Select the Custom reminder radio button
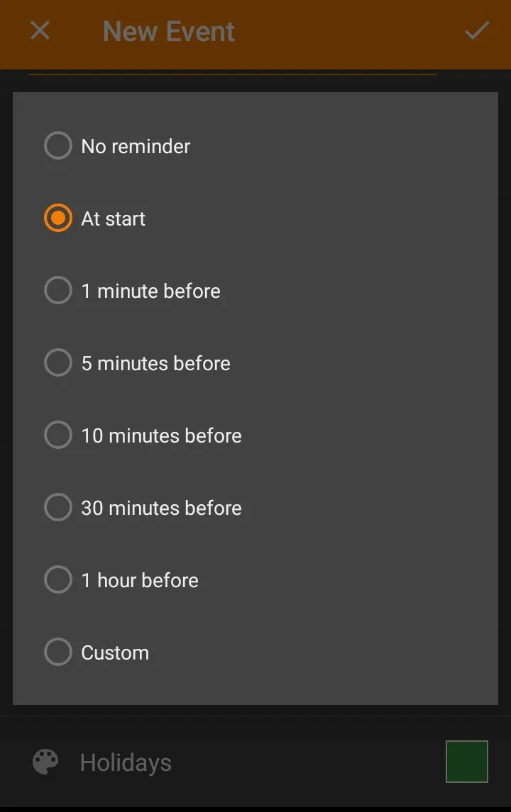This screenshot has width=511, height=812. coord(58,652)
